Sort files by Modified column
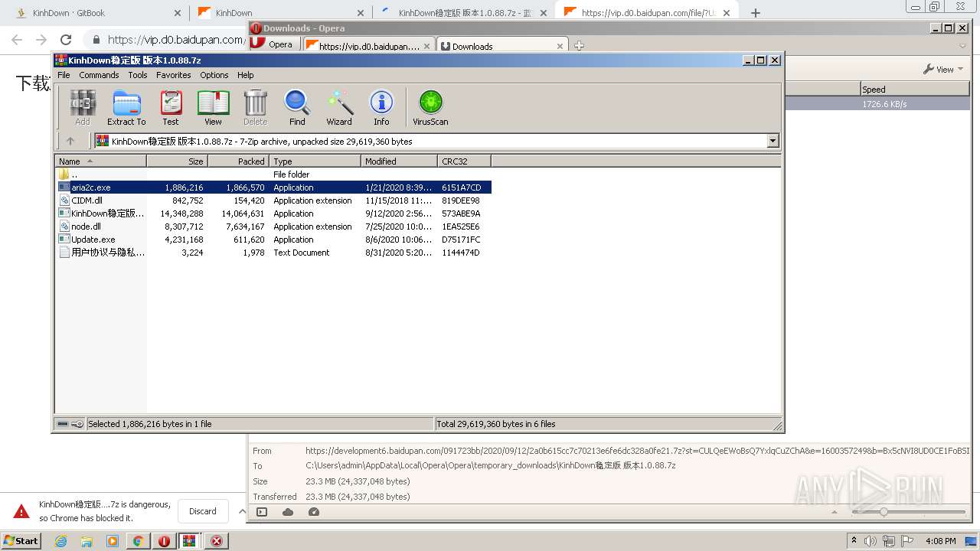This screenshot has height=551, width=980. click(x=399, y=161)
